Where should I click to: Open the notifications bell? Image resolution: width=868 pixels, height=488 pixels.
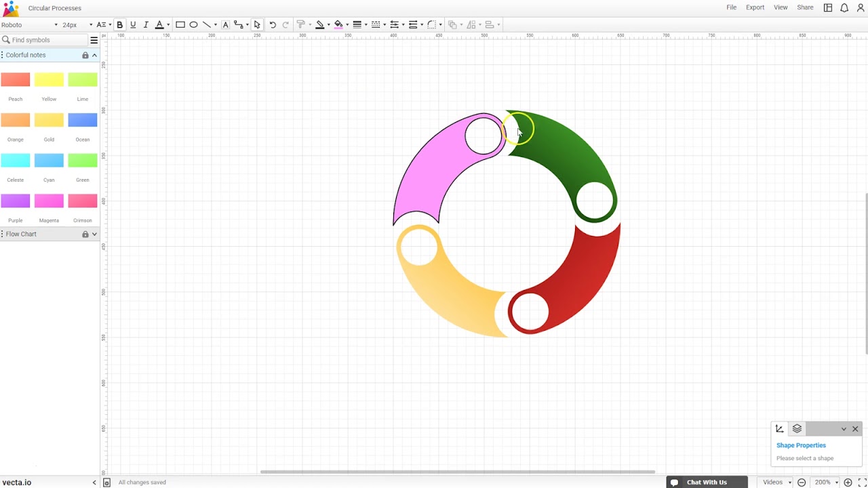(x=844, y=8)
